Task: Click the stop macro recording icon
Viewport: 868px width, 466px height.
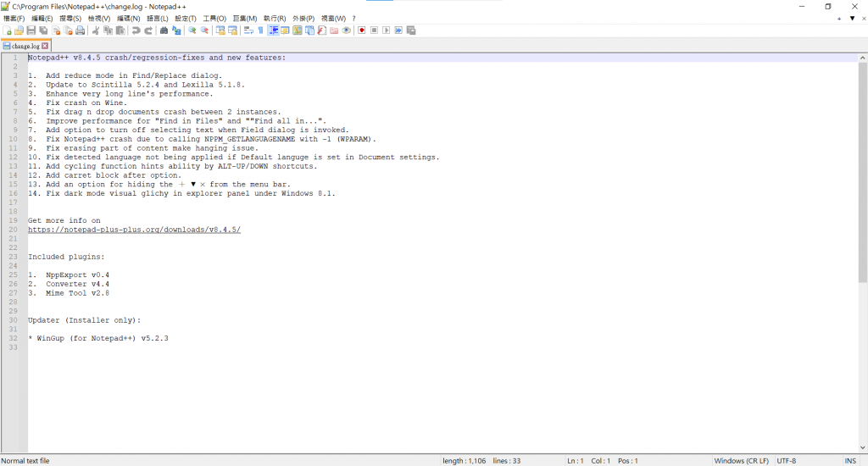Action: click(374, 31)
